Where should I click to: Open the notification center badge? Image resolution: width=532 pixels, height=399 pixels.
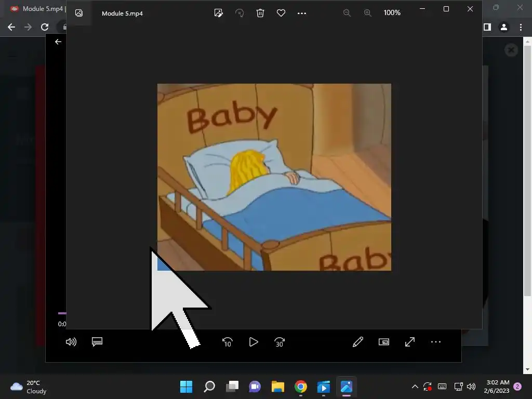[517, 387]
